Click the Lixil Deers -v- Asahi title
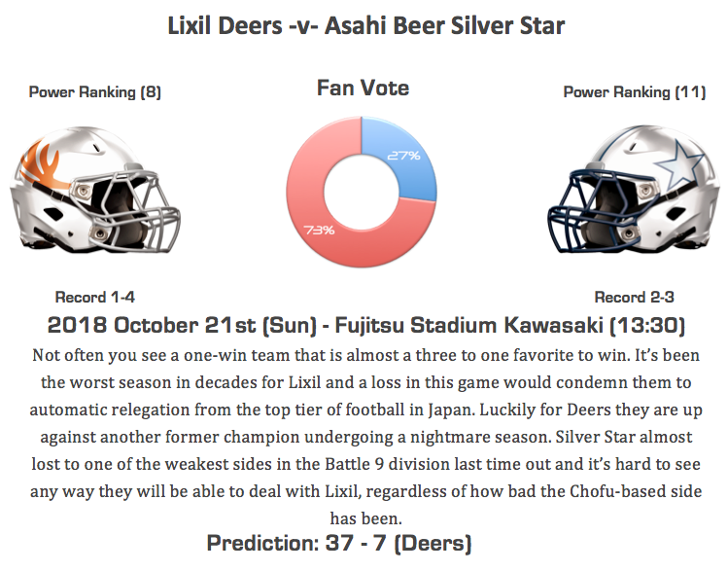The height and width of the screenshot is (571, 728). pyautogui.click(x=365, y=25)
